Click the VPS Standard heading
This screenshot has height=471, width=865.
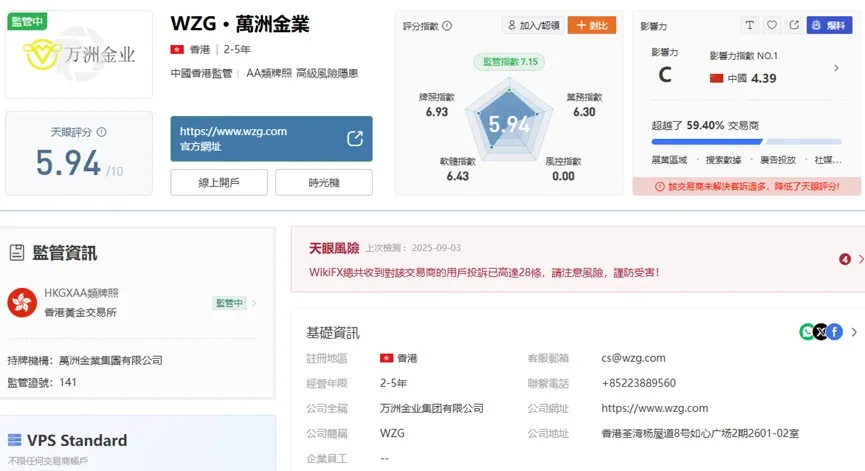tap(77, 440)
